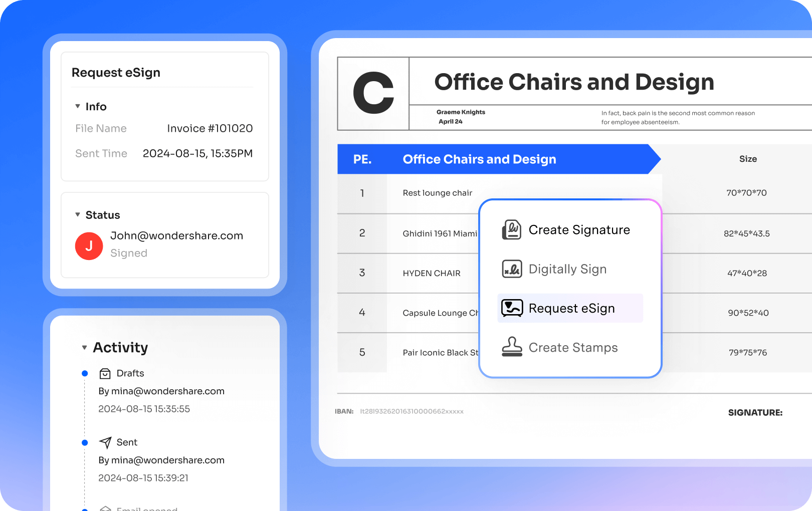Click the Pair Iconic Black row name
The width and height of the screenshot is (812, 511).
(x=441, y=353)
